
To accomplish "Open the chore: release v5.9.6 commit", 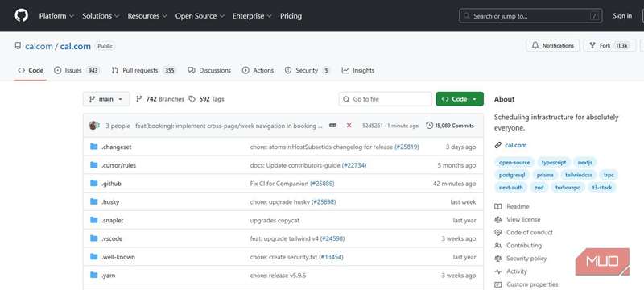I will pyautogui.click(x=278, y=275).
